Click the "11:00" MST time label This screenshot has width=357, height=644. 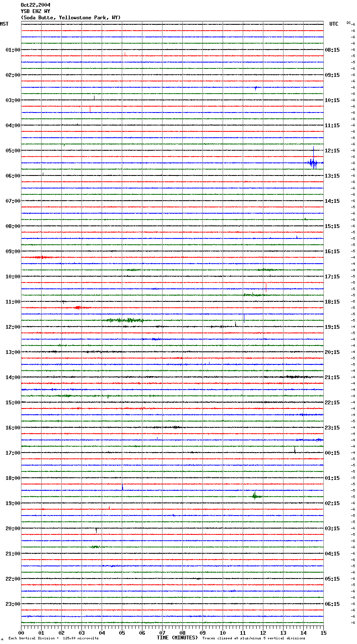click(13, 302)
